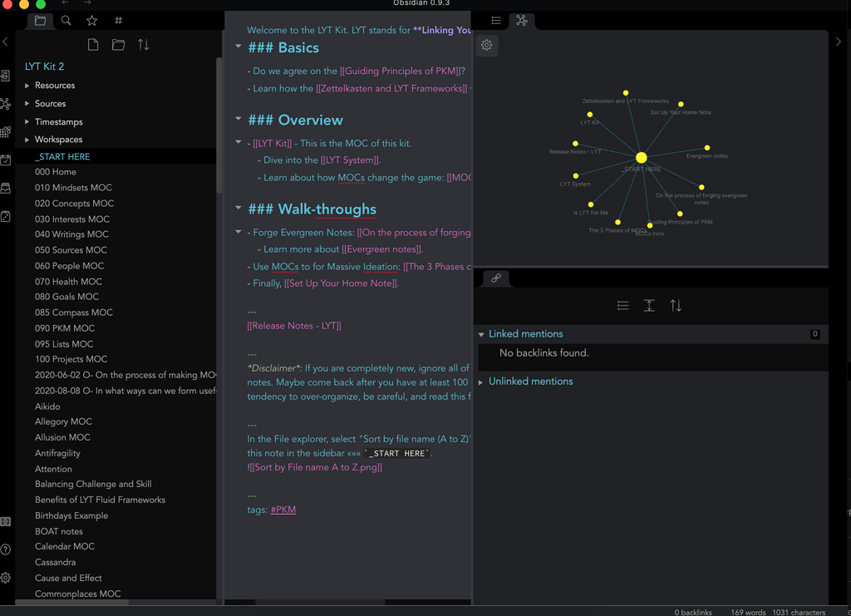Open the tags pane with the hashtag icon
The width and height of the screenshot is (851, 616).
117,20
